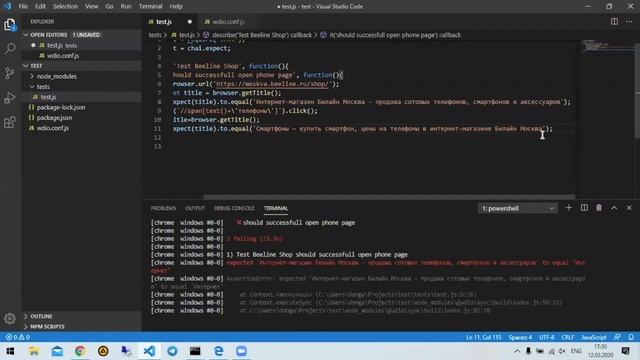
Task: Open the Extensions view
Action: click(10, 122)
